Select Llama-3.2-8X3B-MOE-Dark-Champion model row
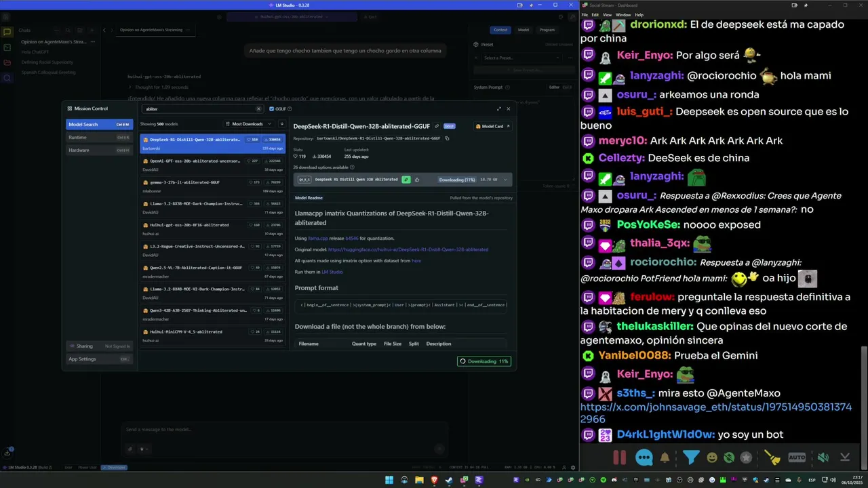868x488 pixels. click(213, 207)
